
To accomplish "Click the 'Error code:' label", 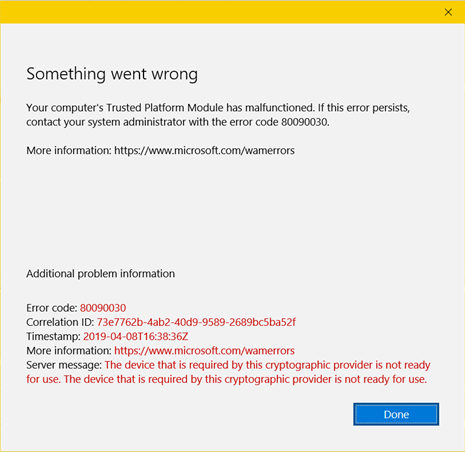I will coord(52,308).
